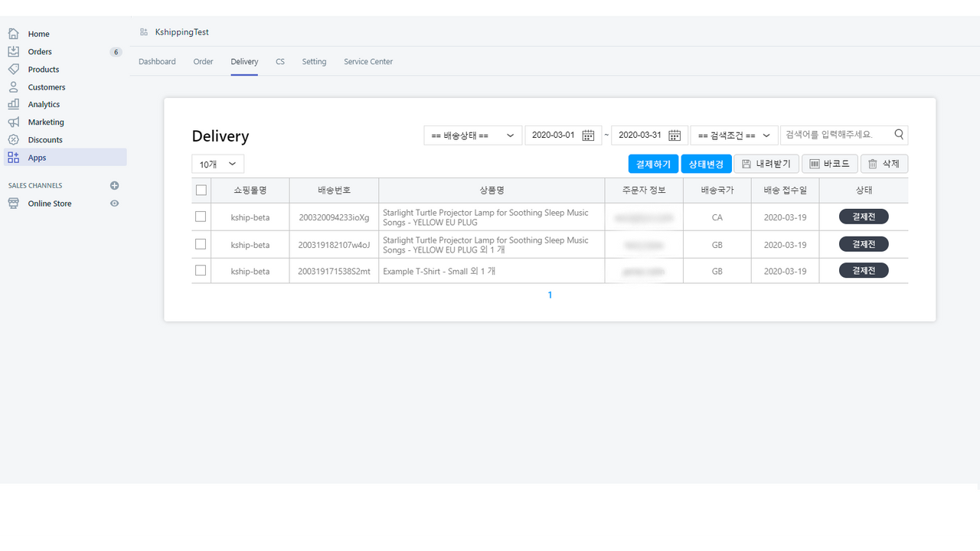Click the start date field 2020-03-01
Screen dimensions: 980x551
tap(563, 135)
